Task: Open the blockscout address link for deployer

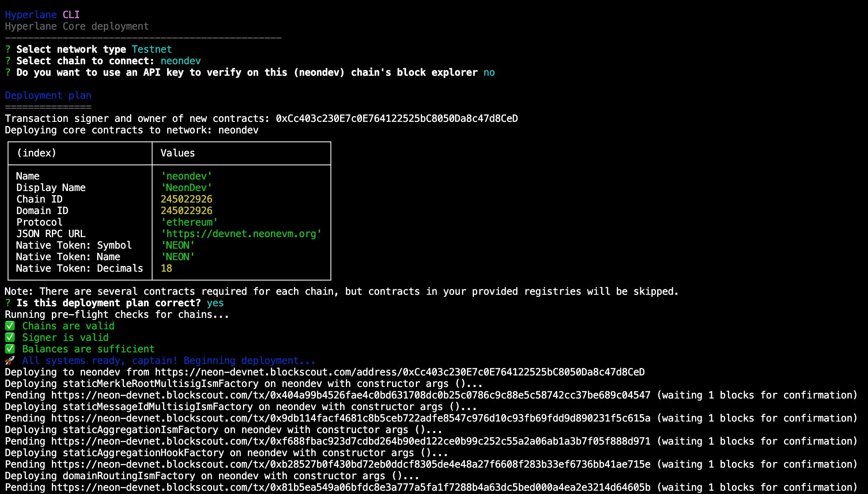Action: tap(399, 372)
